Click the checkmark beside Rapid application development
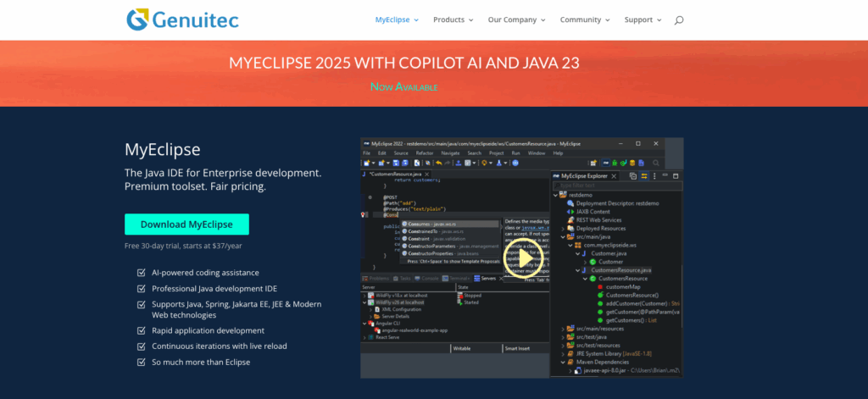Image resolution: width=868 pixels, height=399 pixels. pyautogui.click(x=141, y=330)
